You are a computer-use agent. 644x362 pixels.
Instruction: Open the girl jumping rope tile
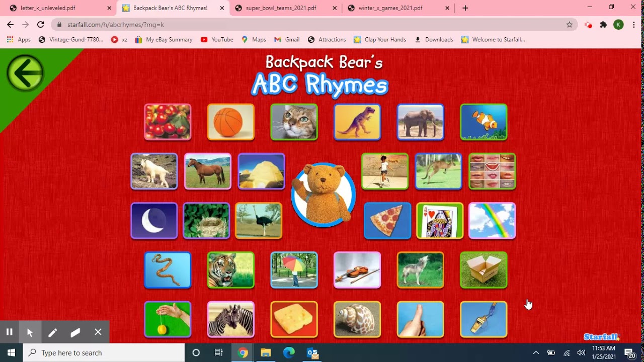pyautogui.click(x=385, y=171)
